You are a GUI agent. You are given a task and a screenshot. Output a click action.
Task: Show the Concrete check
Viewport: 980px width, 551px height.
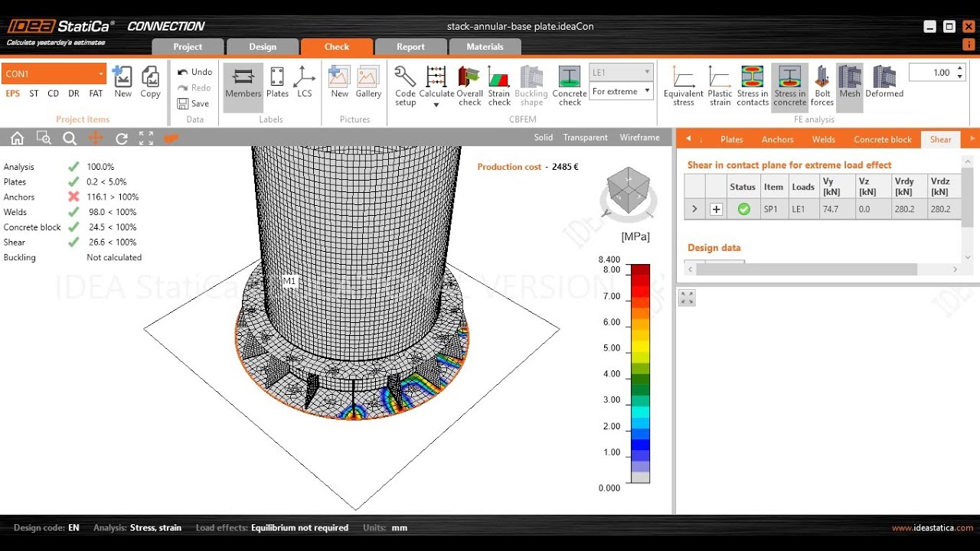pyautogui.click(x=570, y=85)
